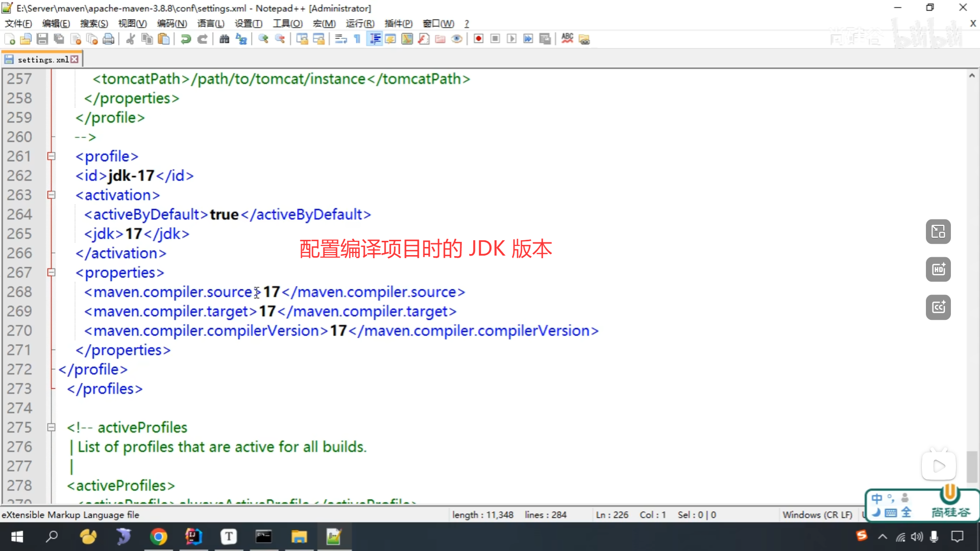Collapse the properties fold at line 267
980x551 pixels.
coord(51,272)
